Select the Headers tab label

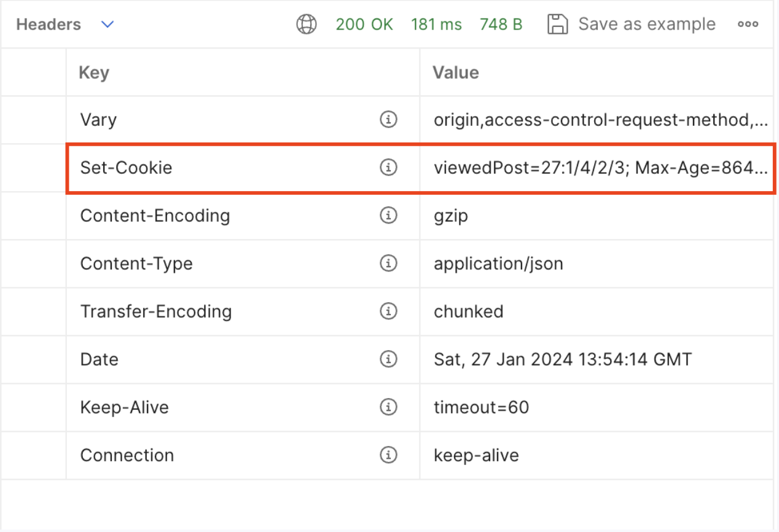[49, 25]
